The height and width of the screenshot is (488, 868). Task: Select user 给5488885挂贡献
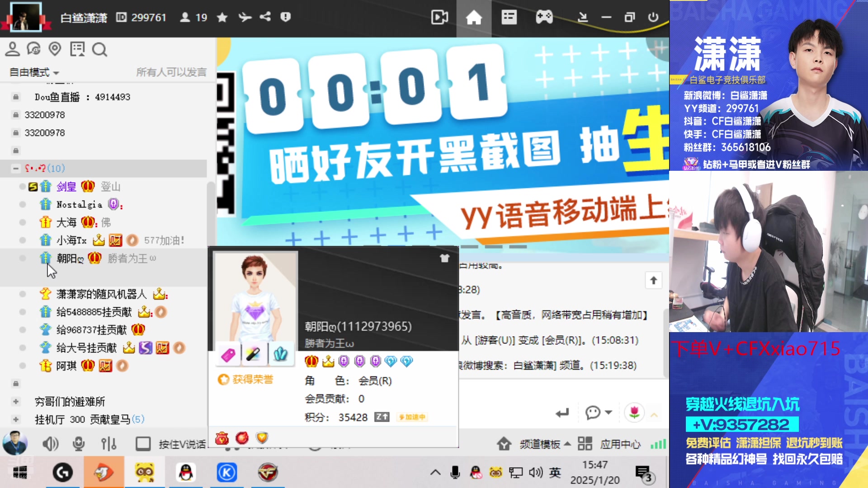pos(94,312)
